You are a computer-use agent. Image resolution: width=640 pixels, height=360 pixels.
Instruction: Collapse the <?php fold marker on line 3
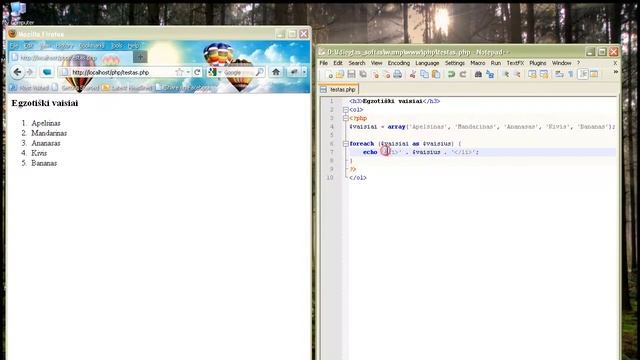[x=346, y=118]
